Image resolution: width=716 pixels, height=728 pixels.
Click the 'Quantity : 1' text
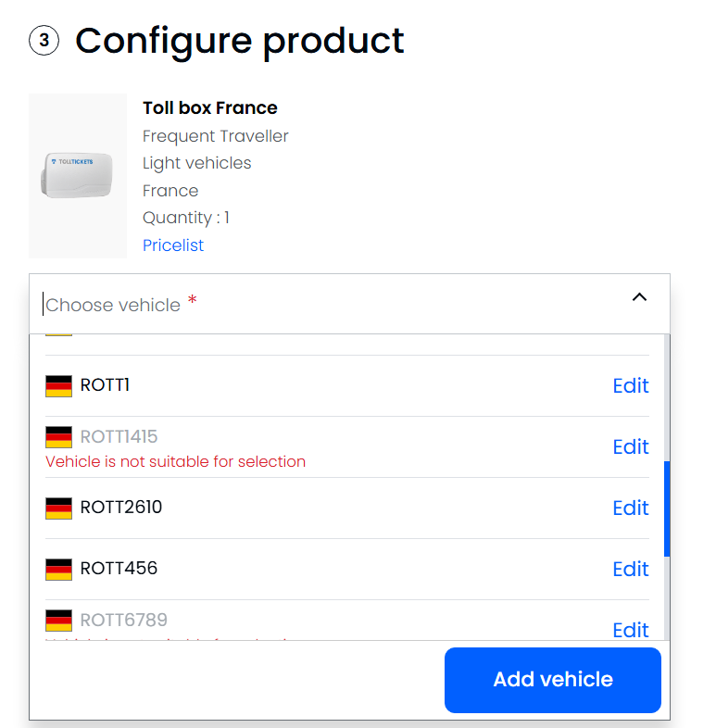point(186,218)
